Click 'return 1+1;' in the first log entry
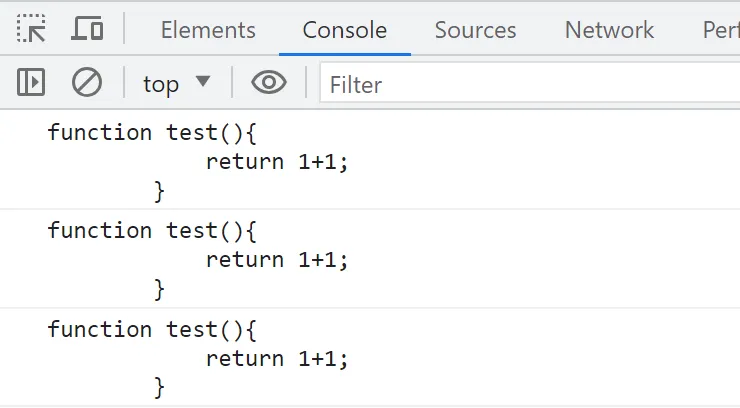The image size is (740, 408). point(277,161)
